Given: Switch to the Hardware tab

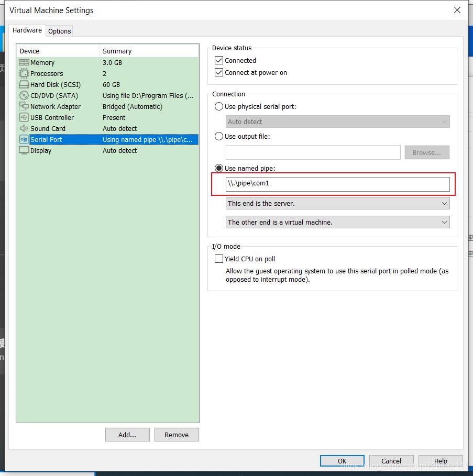Looking at the screenshot, I should pos(27,30).
